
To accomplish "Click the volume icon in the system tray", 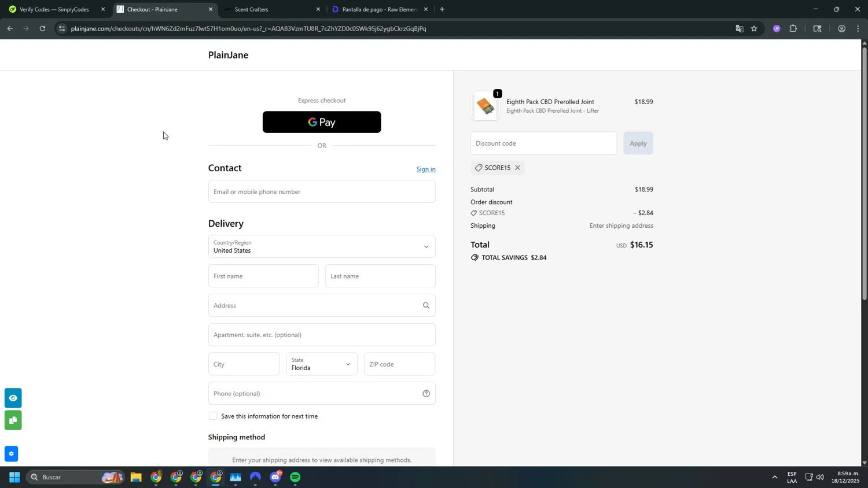I will click(x=820, y=477).
